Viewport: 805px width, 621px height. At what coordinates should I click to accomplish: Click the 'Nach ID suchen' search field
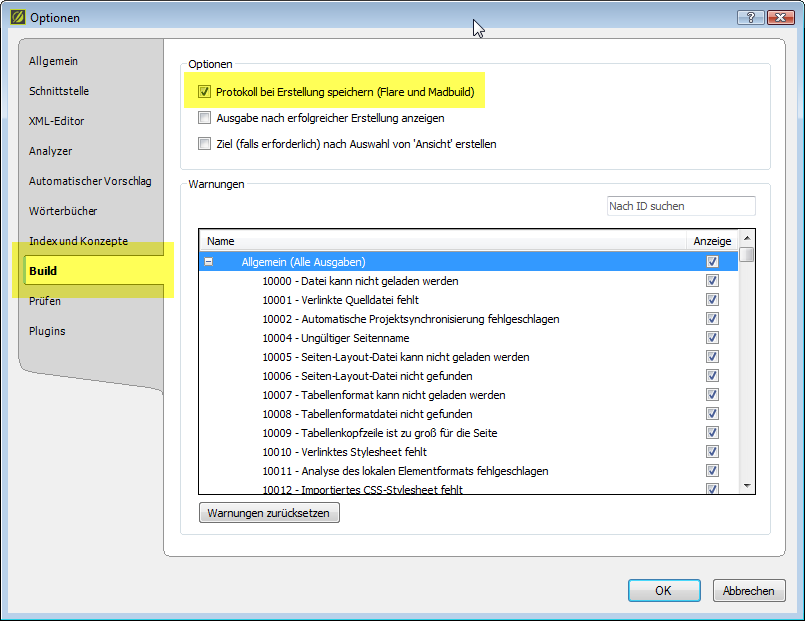pyautogui.click(x=681, y=206)
